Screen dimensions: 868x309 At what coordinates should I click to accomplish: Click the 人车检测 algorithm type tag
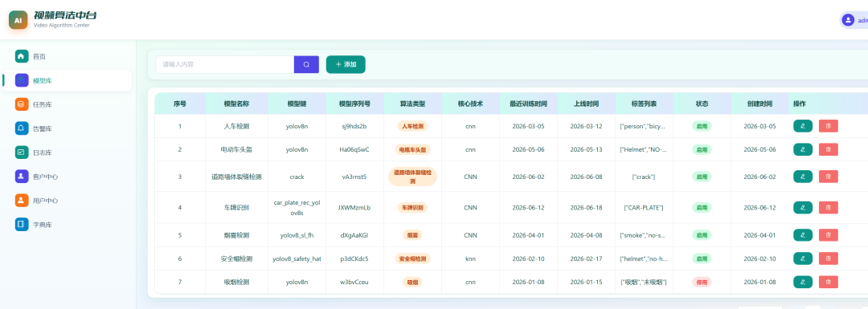pyautogui.click(x=412, y=126)
